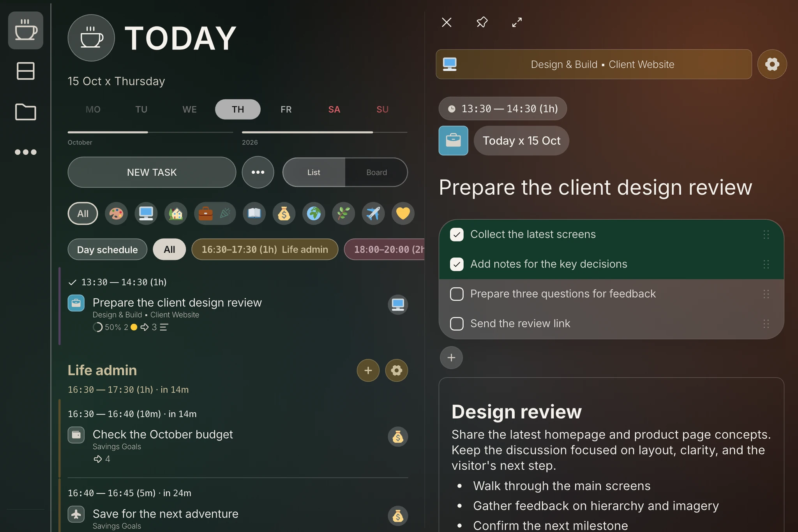The height and width of the screenshot is (532, 798).
Task: Open the Today x 15 Oct date chip
Action: click(x=521, y=141)
